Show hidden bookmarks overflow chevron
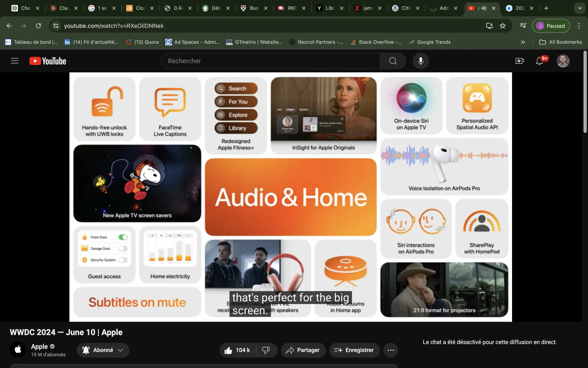 point(523,42)
